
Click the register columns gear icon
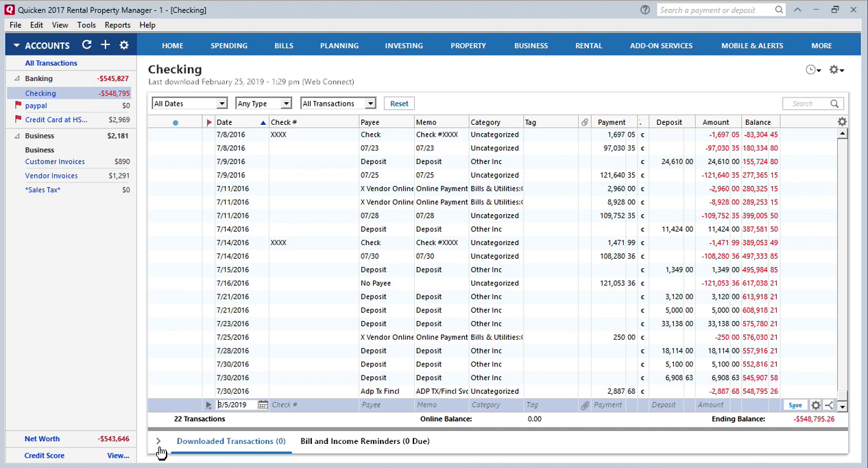pyautogui.click(x=842, y=121)
